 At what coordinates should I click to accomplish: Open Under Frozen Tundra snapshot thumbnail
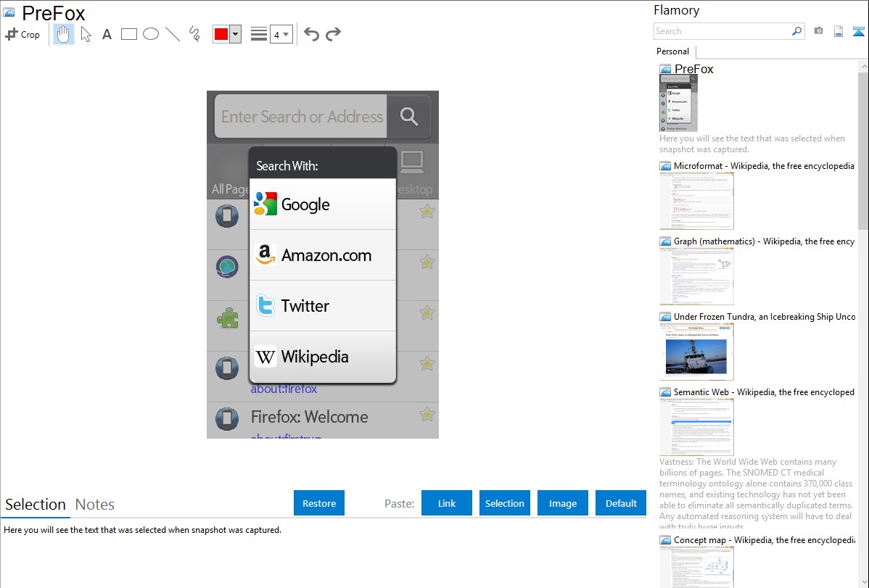tap(696, 352)
